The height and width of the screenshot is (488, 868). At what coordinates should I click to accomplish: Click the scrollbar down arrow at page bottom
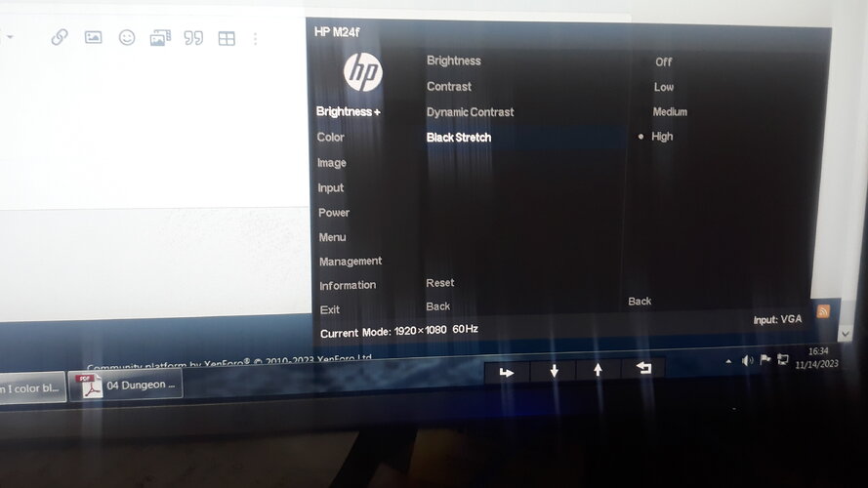click(x=845, y=334)
